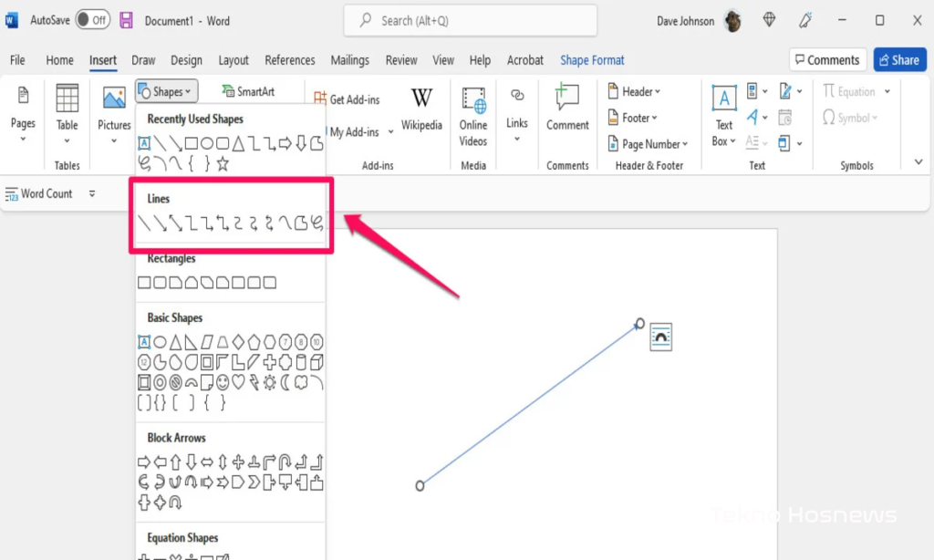The height and width of the screenshot is (560, 934).
Task: Click the Share button
Action: point(899,59)
